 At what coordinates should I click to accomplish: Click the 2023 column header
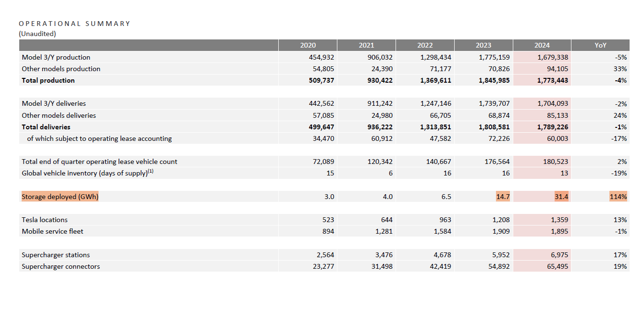(x=483, y=45)
